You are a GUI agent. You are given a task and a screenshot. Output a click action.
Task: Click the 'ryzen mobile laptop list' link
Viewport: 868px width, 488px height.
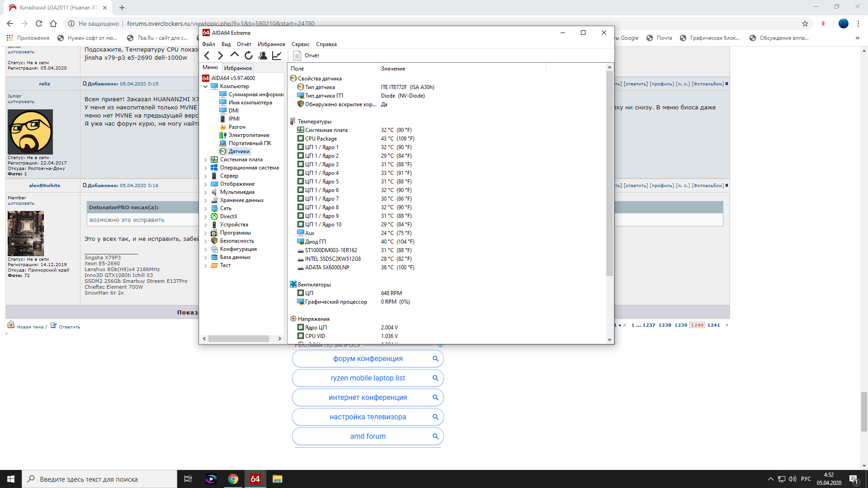(368, 378)
